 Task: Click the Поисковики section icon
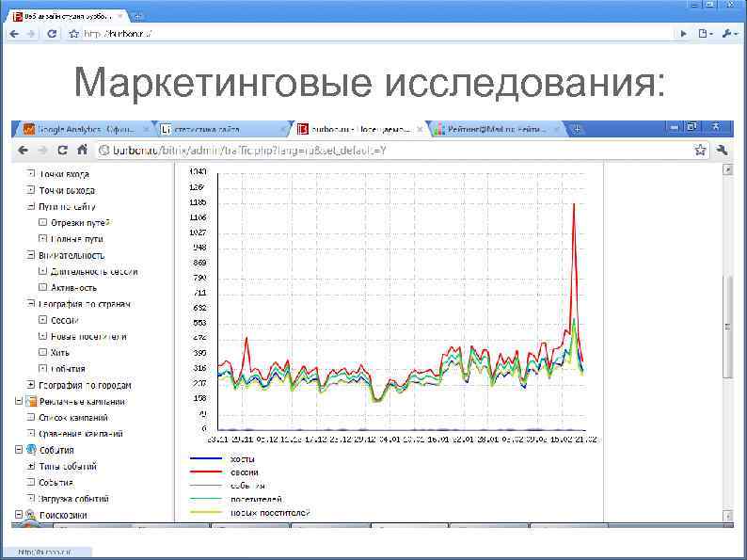click(x=31, y=515)
